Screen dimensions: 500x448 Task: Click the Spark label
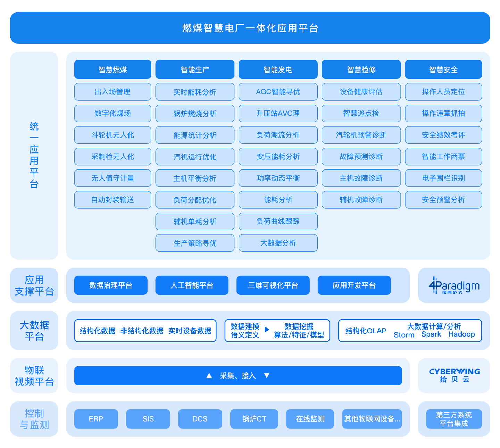pos(431,334)
